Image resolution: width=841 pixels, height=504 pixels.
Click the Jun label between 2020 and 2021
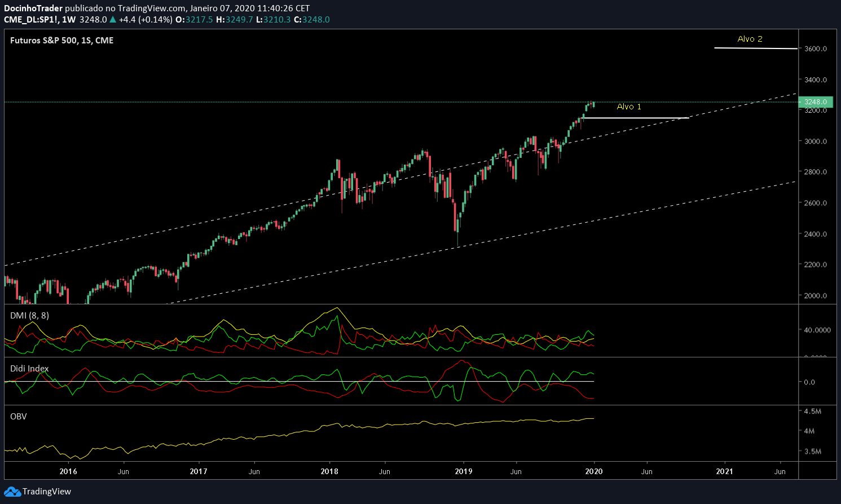coord(647,471)
